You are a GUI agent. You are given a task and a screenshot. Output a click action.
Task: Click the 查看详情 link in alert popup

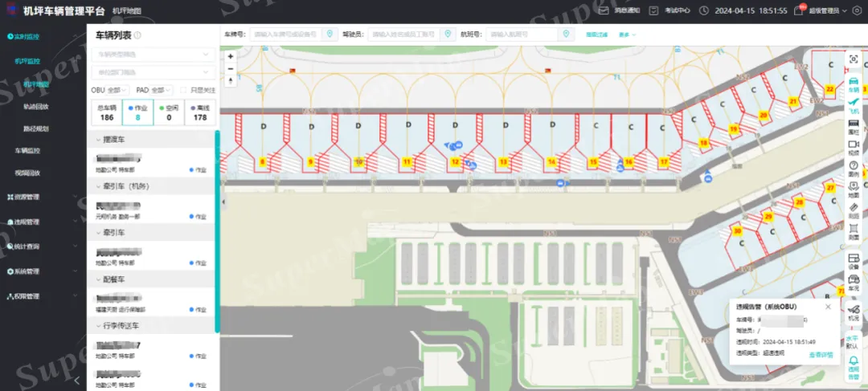[820, 353]
